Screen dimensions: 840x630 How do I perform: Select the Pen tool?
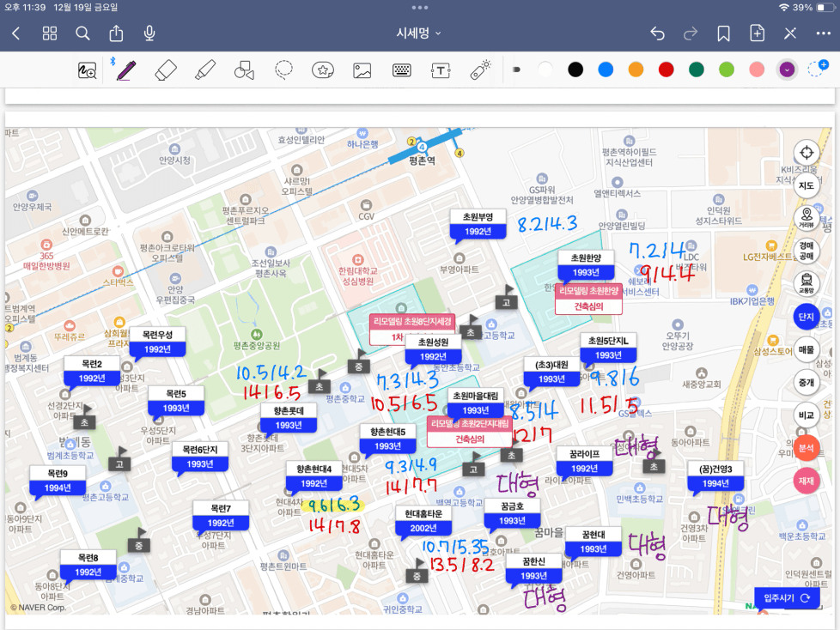pyautogui.click(x=126, y=70)
